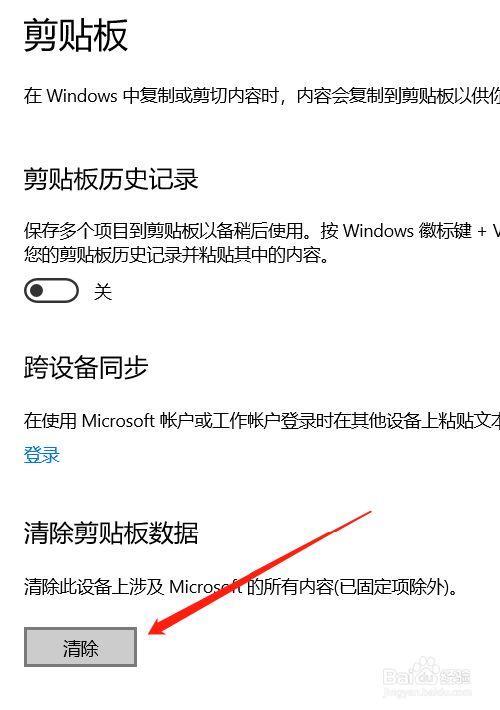Click the 跨设备同步 section heading
This screenshot has height=710, width=500.
point(86,367)
